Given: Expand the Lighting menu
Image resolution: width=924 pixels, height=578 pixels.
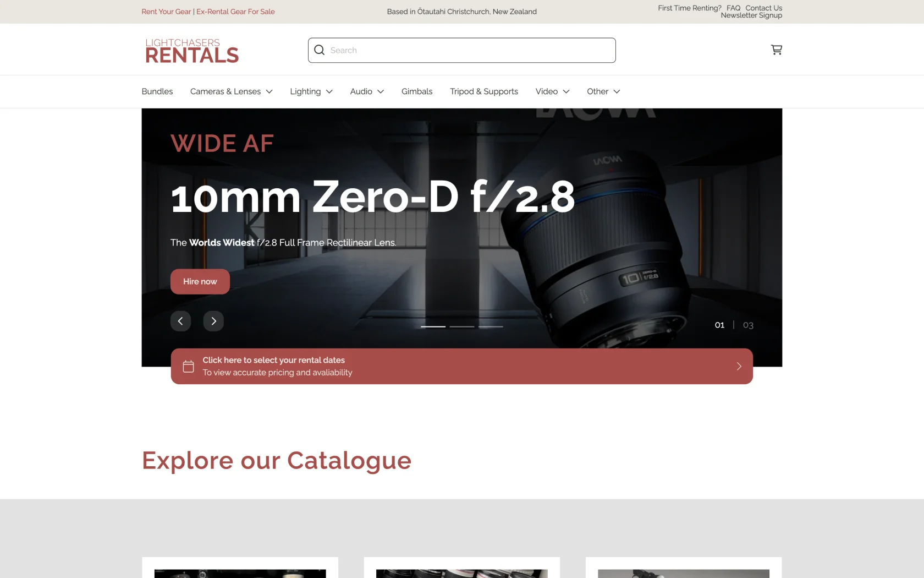Looking at the screenshot, I should point(311,91).
